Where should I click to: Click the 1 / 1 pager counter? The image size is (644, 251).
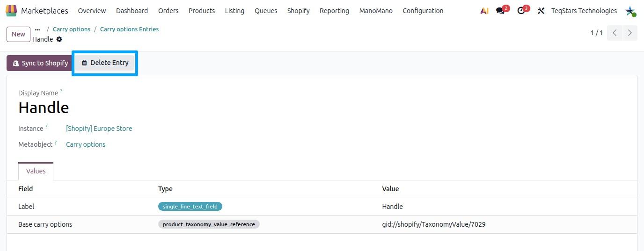pos(597,33)
